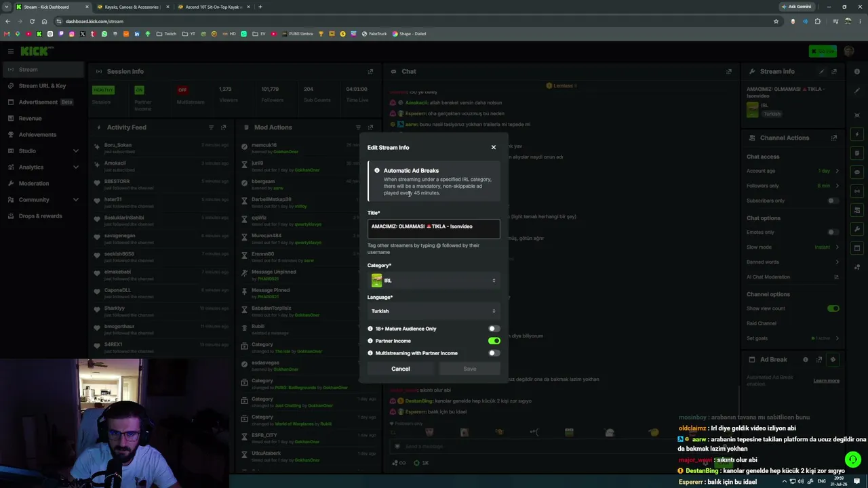Open Drops & rewards in the sidebar
868x488 pixels.
[42, 216]
